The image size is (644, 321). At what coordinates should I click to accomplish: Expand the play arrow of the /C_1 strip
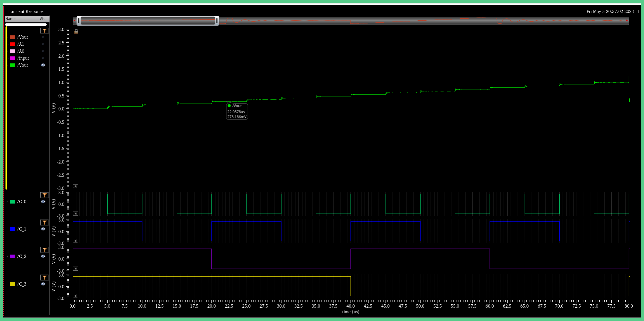click(x=75, y=241)
